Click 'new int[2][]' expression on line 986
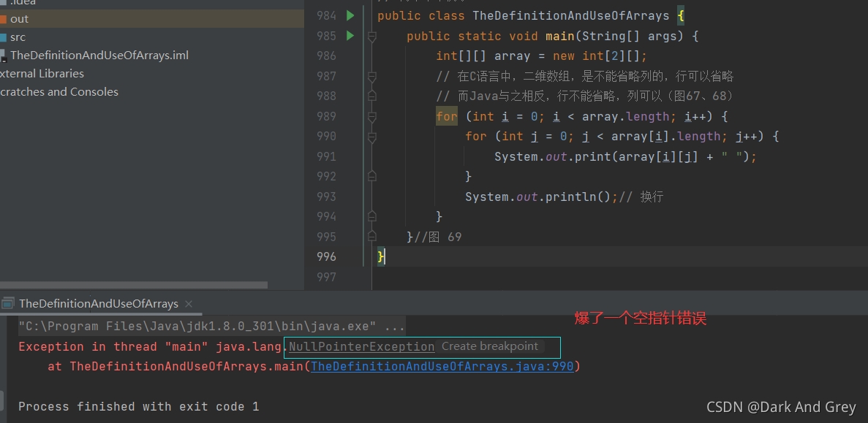 click(x=597, y=56)
